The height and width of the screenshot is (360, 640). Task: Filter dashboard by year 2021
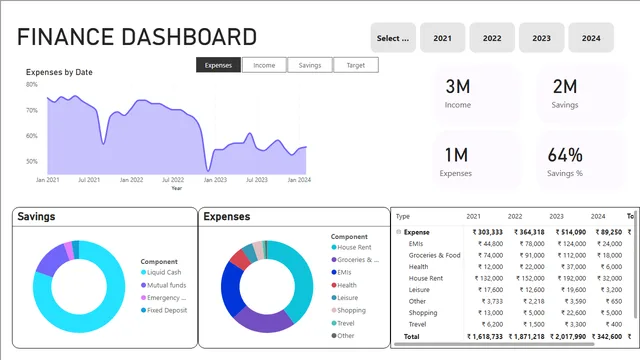(x=442, y=38)
